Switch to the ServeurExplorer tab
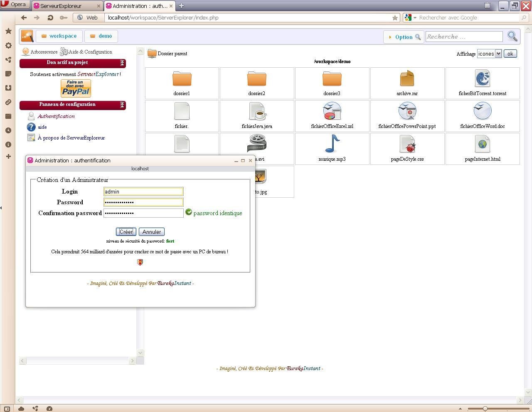This screenshot has height=412, width=532. click(x=66, y=6)
